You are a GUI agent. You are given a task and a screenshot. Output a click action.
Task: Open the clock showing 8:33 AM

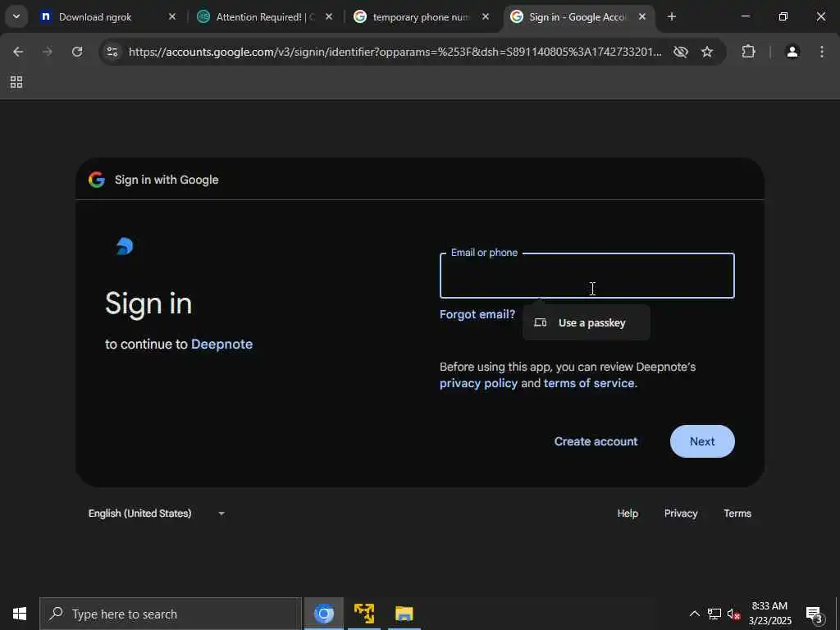[769, 614]
